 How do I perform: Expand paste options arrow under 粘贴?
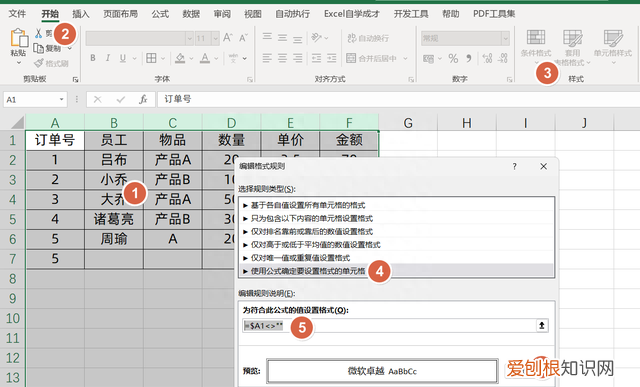point(19,62)
